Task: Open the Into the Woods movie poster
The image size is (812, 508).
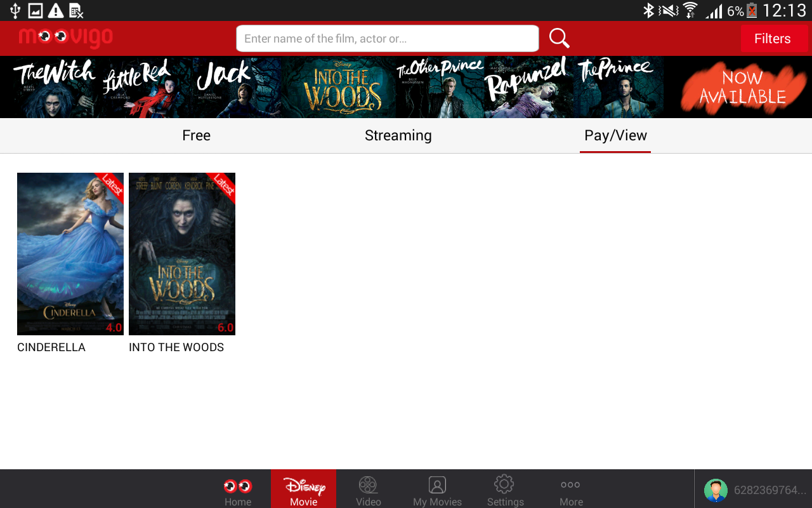Action: (182, 254)
